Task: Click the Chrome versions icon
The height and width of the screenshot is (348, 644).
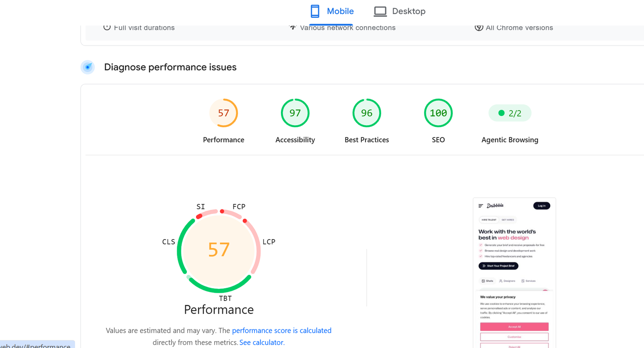Action: click(479, 27)
